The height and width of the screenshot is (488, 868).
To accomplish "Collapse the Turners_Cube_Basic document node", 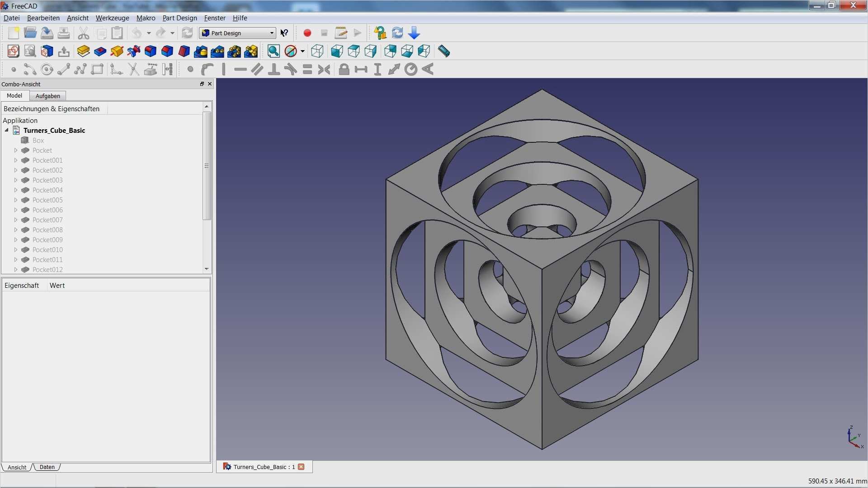I will (x=7, y=130).
